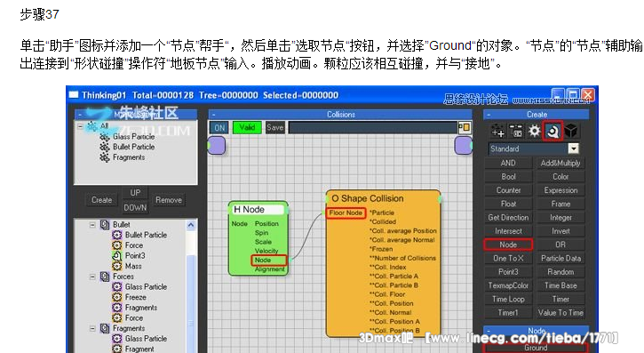
Task: Collapse the Create rollout with the minus sign
Action: tap(489, 115)
